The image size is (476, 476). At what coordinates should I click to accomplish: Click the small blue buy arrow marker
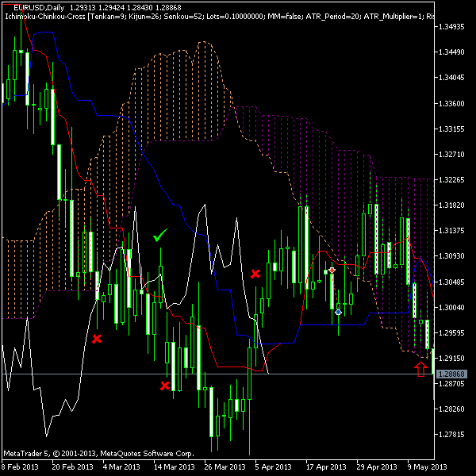[x=339, y=313]
